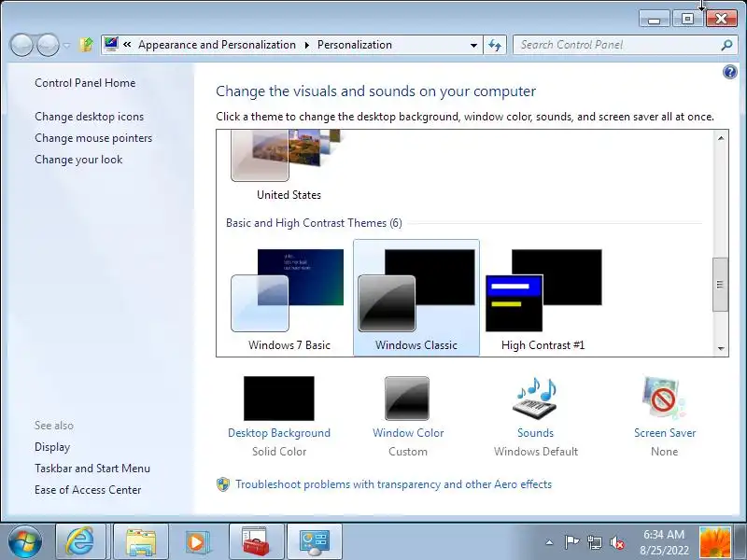Show hidden tray icons arrow
747x560 pixels.
[549, 542]
